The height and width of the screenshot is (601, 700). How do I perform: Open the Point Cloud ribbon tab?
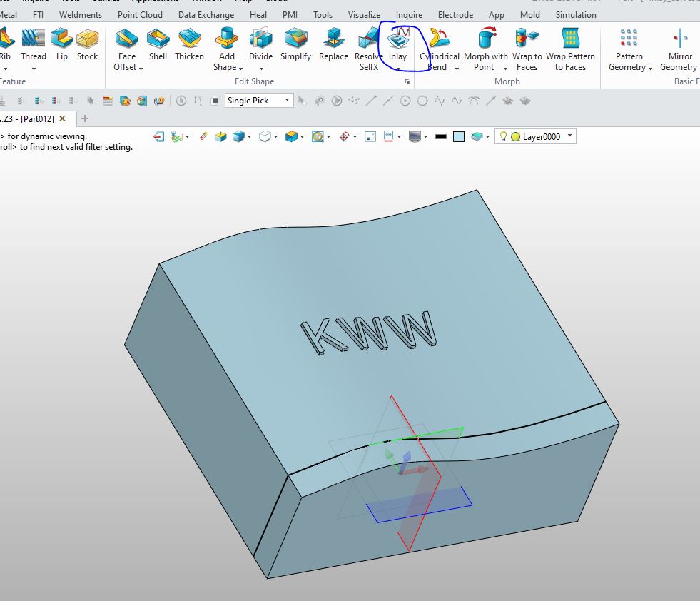pos(140,15)
